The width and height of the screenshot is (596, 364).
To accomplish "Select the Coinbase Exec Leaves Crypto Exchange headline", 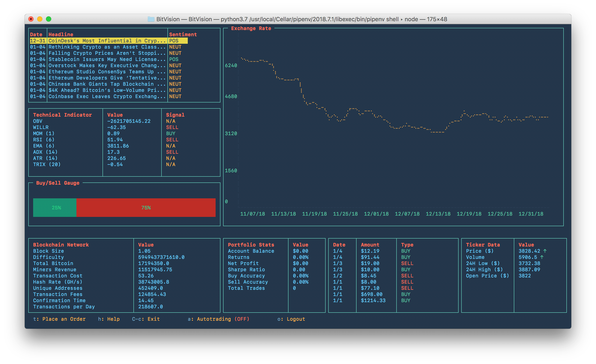I will (x=107, y=96).
